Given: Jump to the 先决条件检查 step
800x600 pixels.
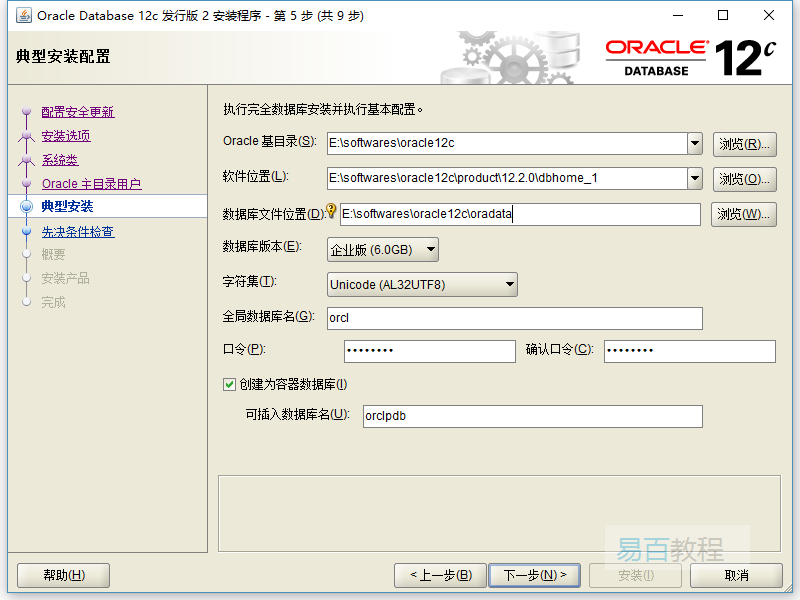Looking at the screenshot, I should 77,232.
